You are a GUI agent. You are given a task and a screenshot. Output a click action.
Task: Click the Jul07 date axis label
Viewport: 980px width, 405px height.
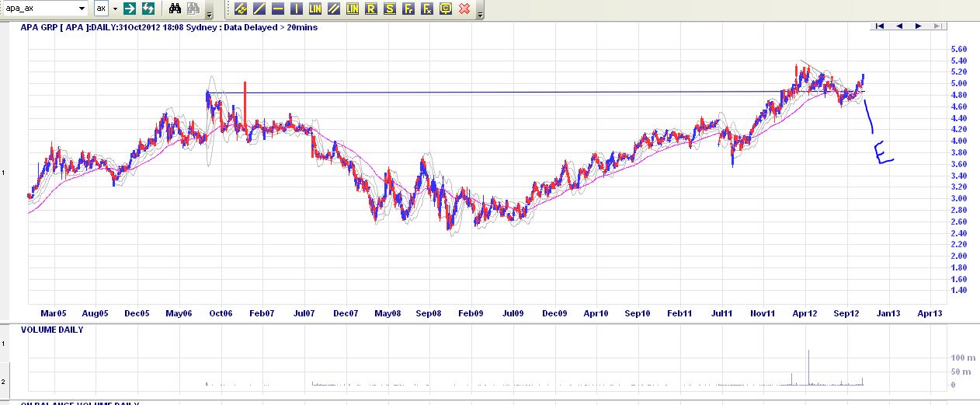click(304, 313)
